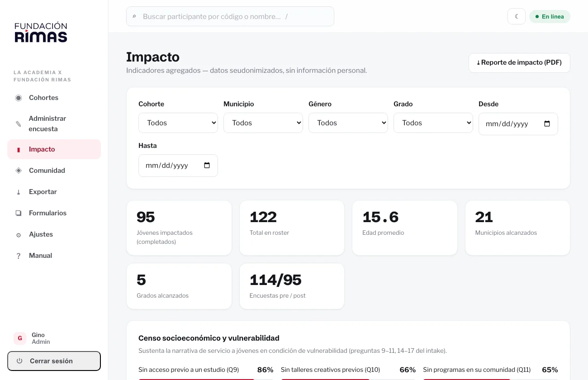Open the calendar picker for Hasta

point(207,166)
